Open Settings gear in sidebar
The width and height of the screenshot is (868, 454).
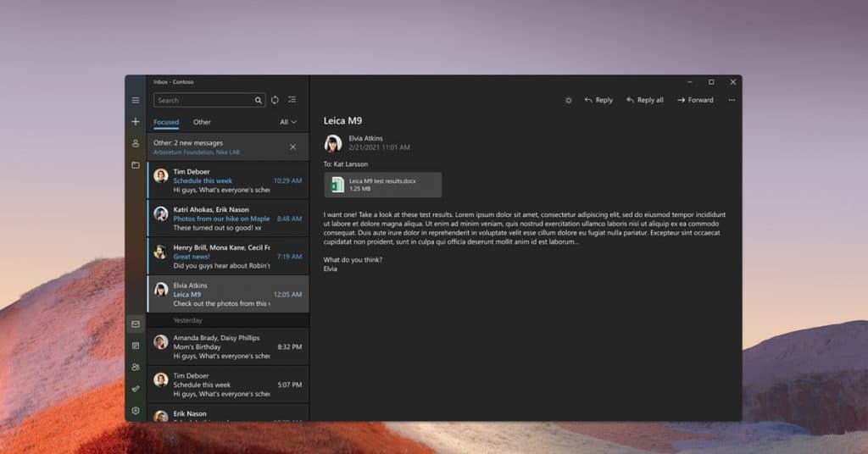[x=135, y=411]
